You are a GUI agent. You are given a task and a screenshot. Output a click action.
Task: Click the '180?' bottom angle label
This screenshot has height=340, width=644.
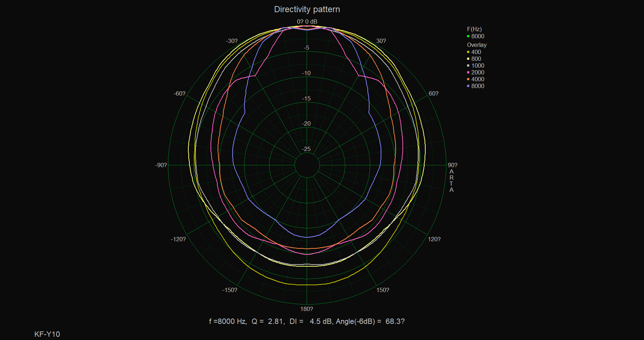click(x=307, y=309)
